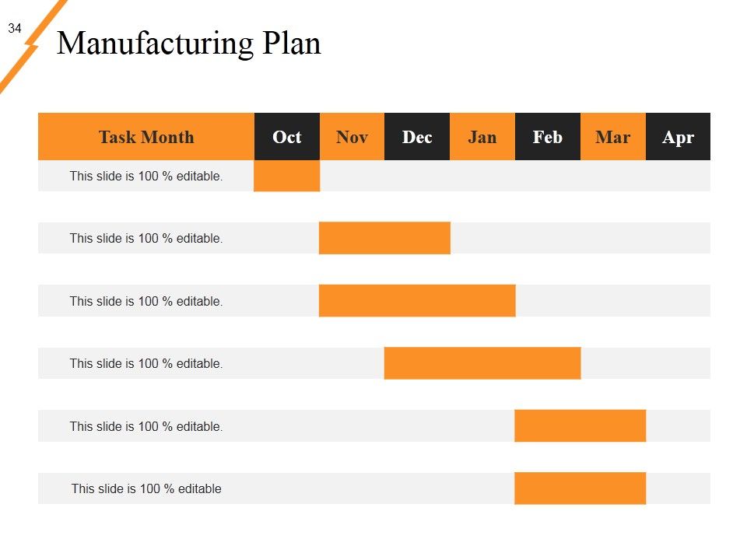
Task: Click the first row task description text
Action: 146,177
